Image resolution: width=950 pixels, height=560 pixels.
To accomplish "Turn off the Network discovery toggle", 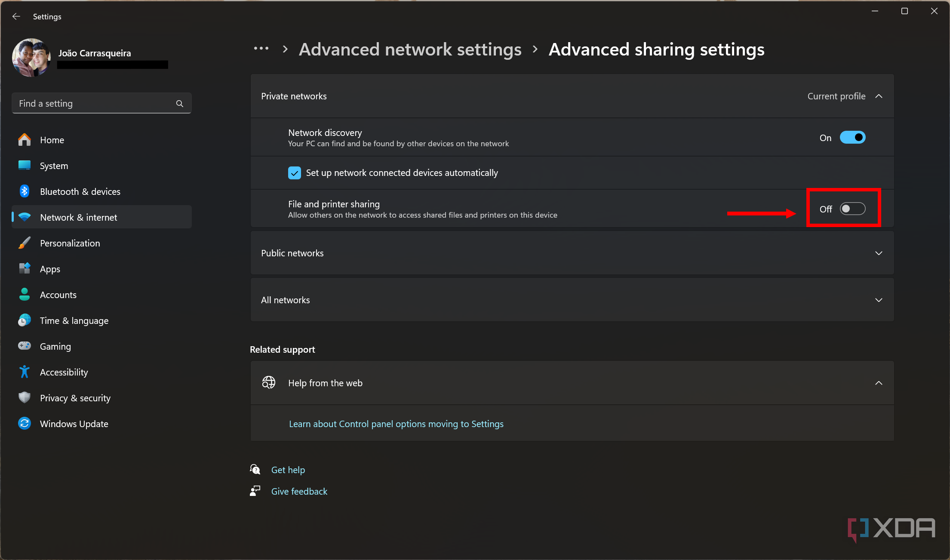I will [x=852, y=138].
